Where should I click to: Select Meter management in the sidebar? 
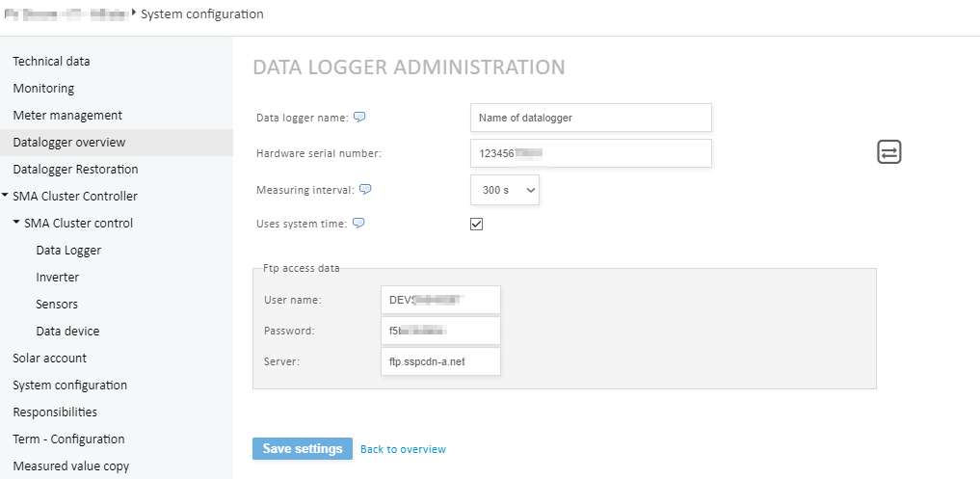[x=67, y=115]
